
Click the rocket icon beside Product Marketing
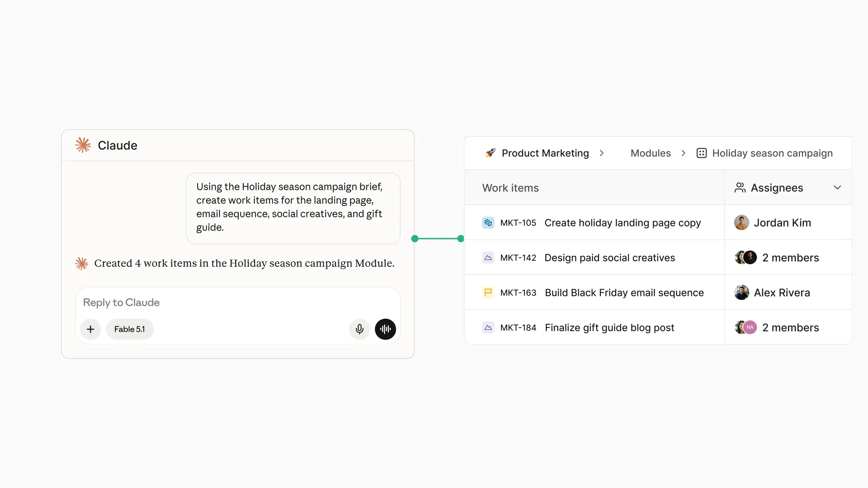point(491,153)
